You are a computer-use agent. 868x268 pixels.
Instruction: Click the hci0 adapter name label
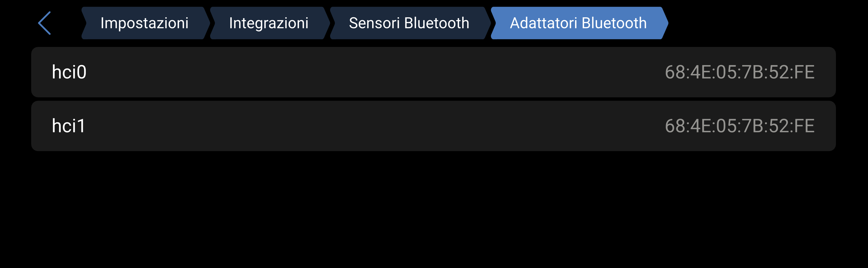click(x=69, y=72)
